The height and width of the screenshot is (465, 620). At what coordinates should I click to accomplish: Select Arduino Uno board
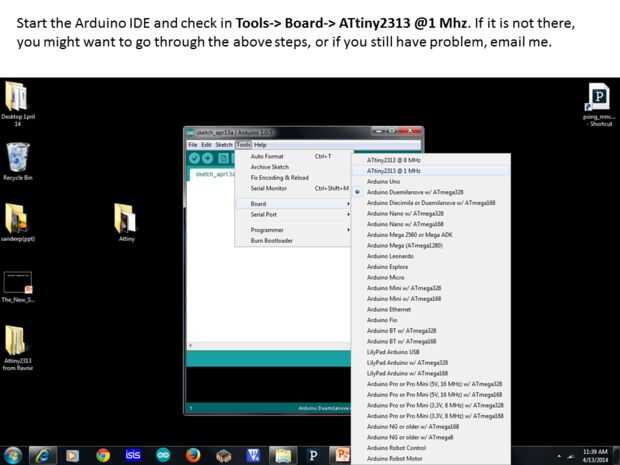pyautogui.click(x=431, y=181)
